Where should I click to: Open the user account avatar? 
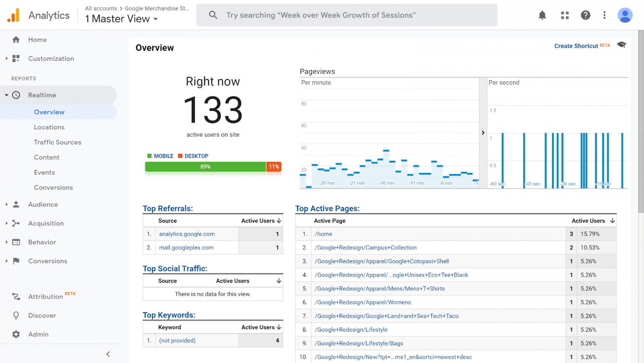[x=625, y=16]
